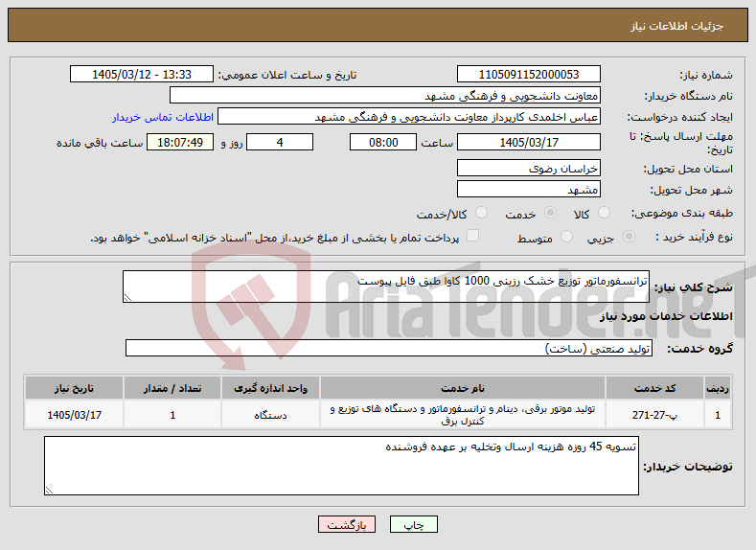Click service code cell پ-27-271
Screen dimensions: 756x550
pos(654,415)
